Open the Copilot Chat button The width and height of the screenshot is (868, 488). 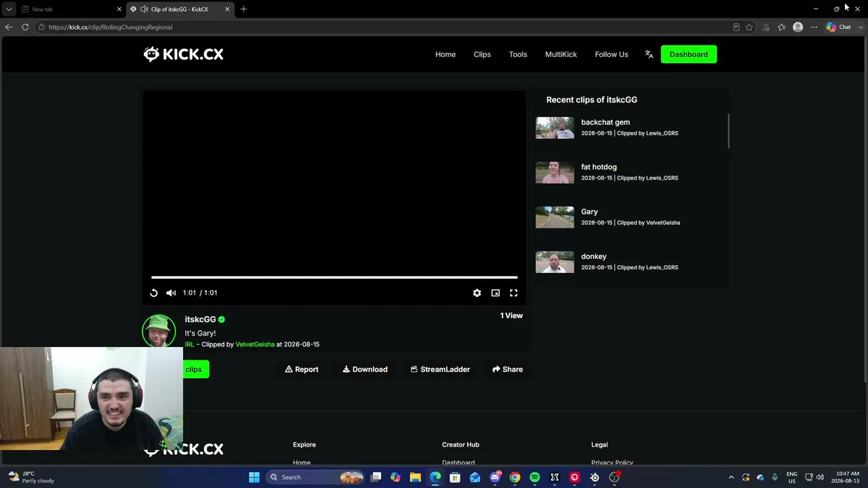[839, 27]
